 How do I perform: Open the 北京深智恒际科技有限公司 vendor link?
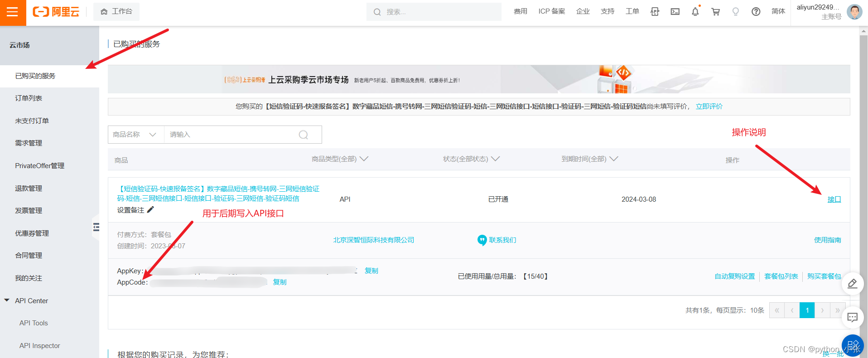click(x=374, y=240)
